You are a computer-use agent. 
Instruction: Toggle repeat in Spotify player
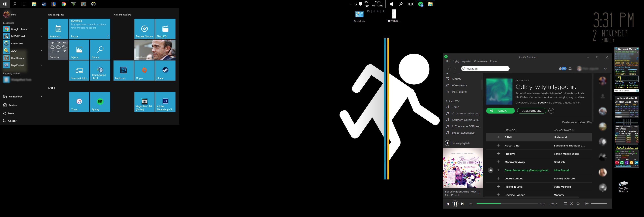click(x=578, y=204)
